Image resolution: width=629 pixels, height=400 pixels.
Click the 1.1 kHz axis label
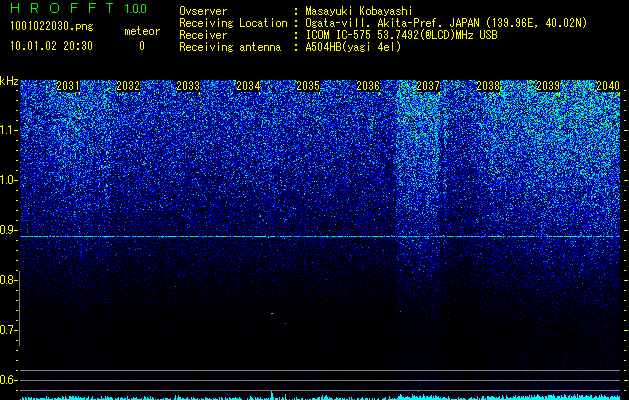tap(8, 130)
